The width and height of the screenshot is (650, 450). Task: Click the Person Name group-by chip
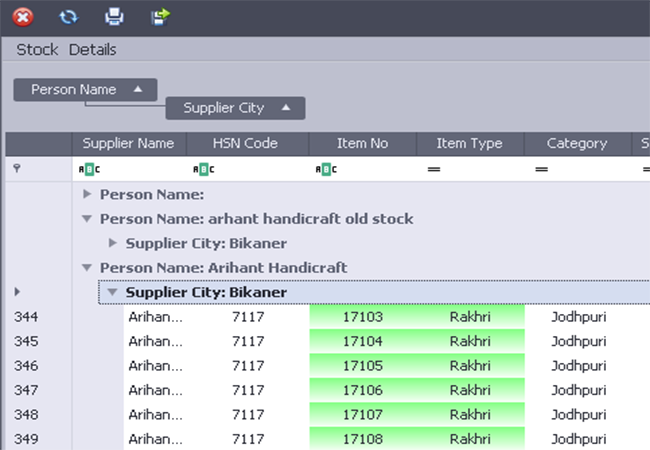tap(85, 90)
